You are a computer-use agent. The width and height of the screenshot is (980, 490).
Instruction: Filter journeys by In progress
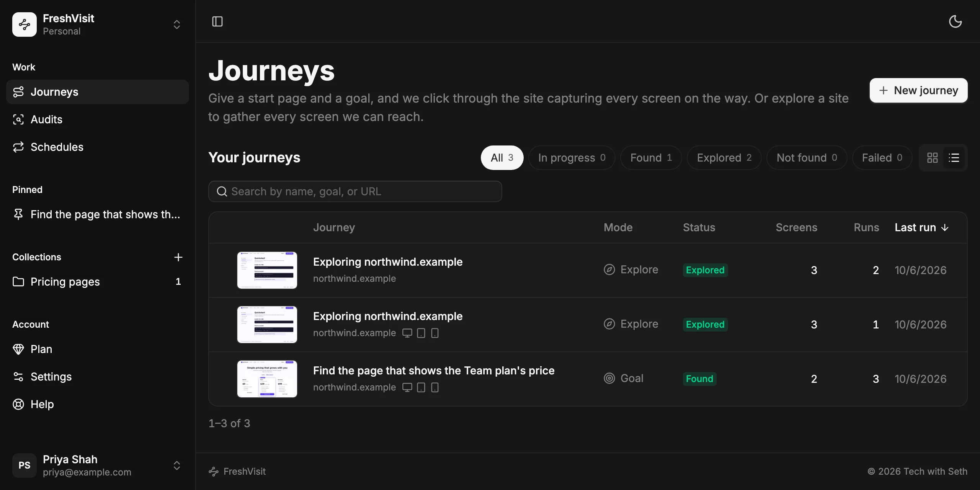coord(572,158)
